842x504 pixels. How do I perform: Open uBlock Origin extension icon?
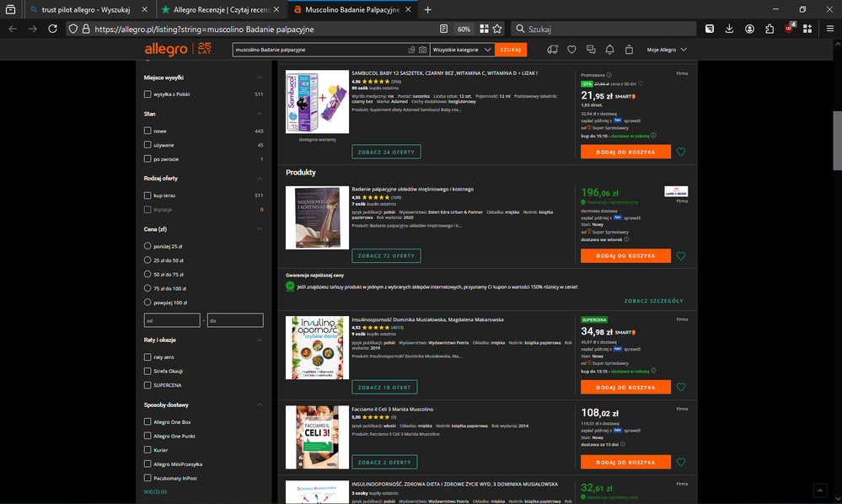click(789, 29)
